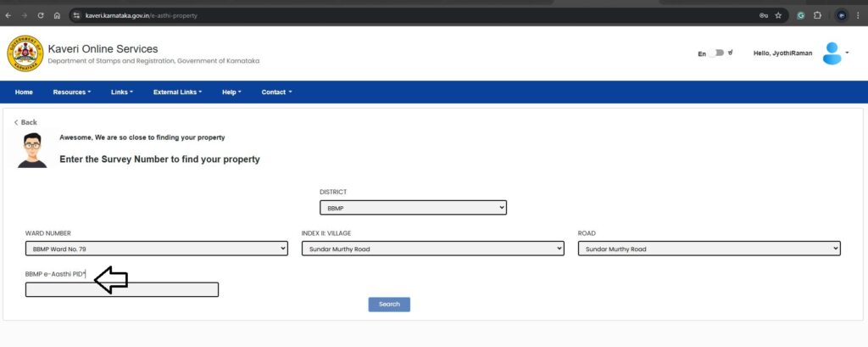Open the Resources menu
The image size is (868, 347).
71,92
